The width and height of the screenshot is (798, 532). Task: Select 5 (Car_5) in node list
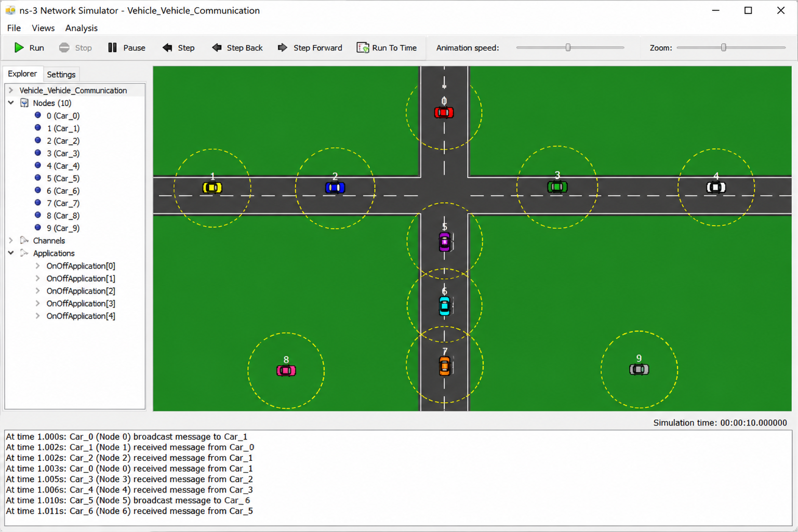coord(63,178)
